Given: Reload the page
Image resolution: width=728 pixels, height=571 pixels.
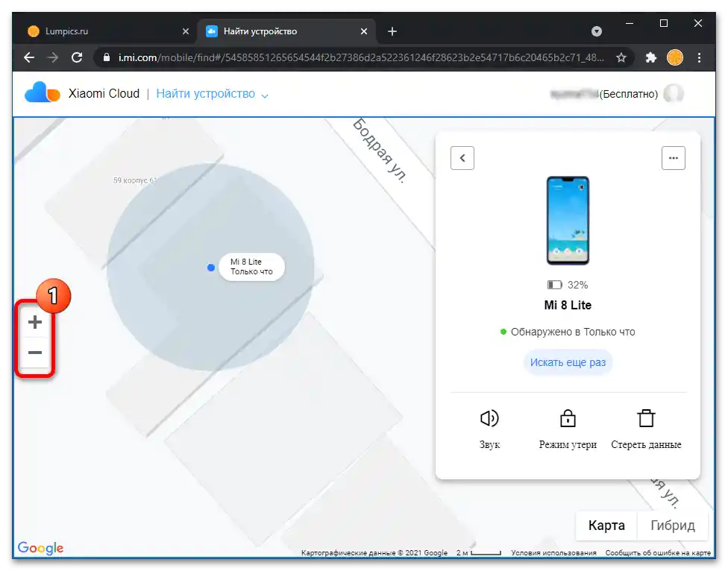Looking at the screenshot, I should [x=77, y=57].
